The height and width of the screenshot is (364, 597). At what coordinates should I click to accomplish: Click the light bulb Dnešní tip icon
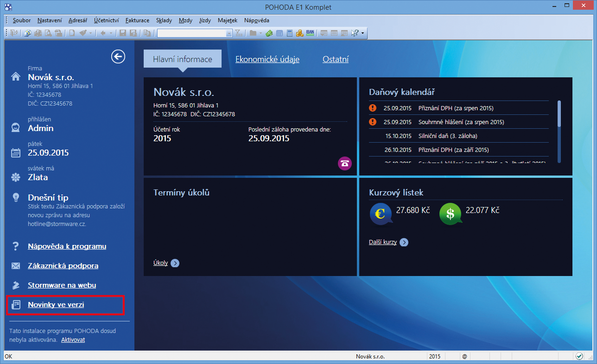(16, 197)
